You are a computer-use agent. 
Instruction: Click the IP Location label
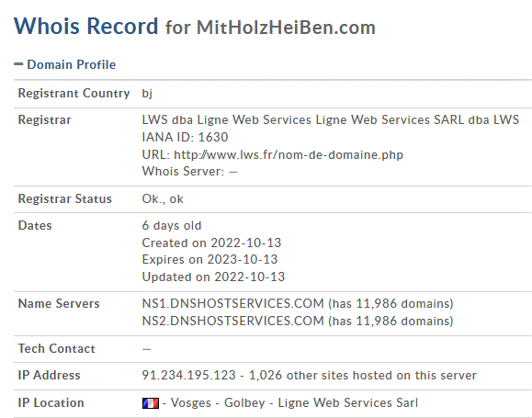click(x=51, y=402)
